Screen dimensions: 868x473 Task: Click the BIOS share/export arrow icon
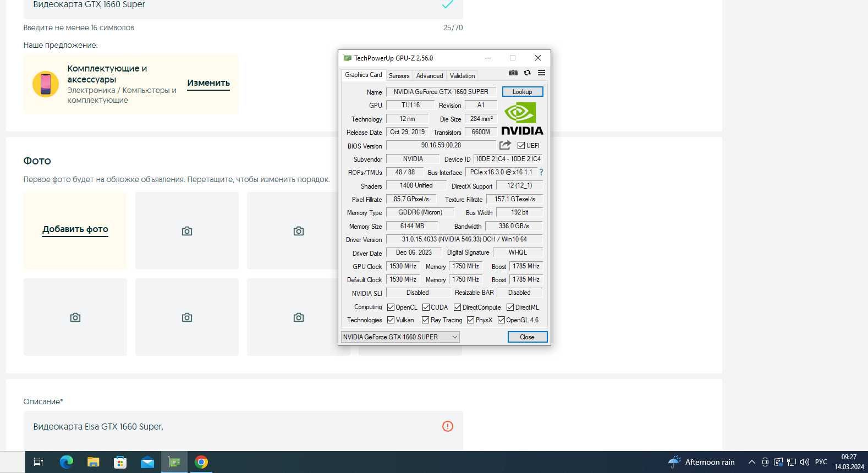[505, 145]
